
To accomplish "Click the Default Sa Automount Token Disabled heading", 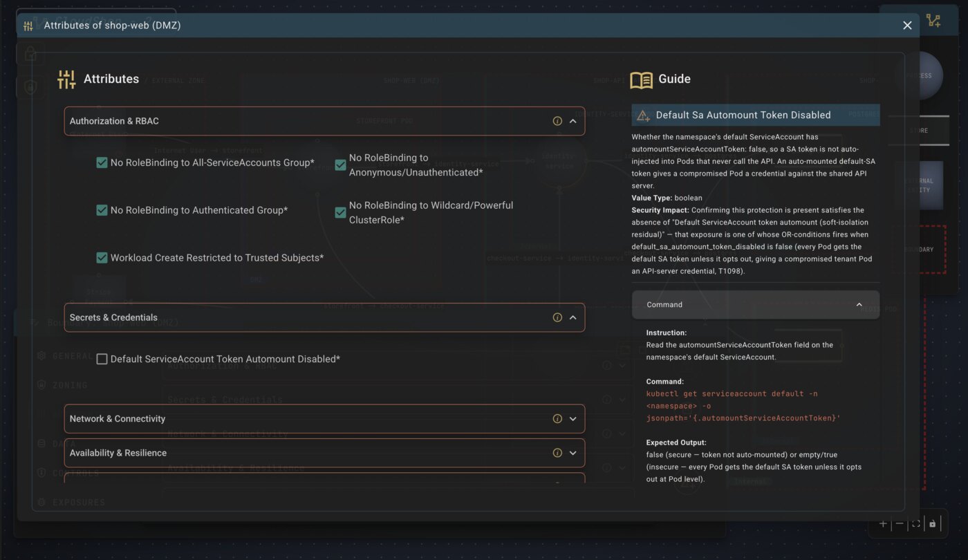I will point(743,115).
